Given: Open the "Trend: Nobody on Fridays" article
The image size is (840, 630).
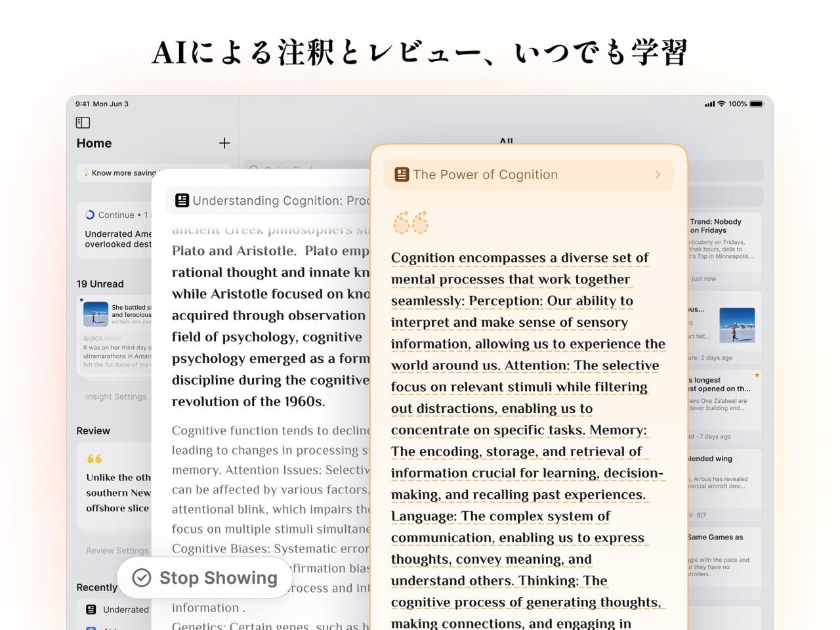Looking at the screenshot, I should tap(724, 248).
